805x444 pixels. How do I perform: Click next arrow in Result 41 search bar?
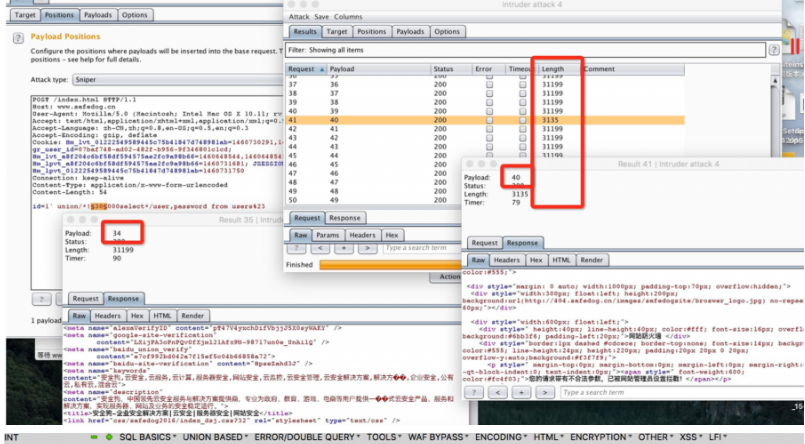[x=545, y=393]
